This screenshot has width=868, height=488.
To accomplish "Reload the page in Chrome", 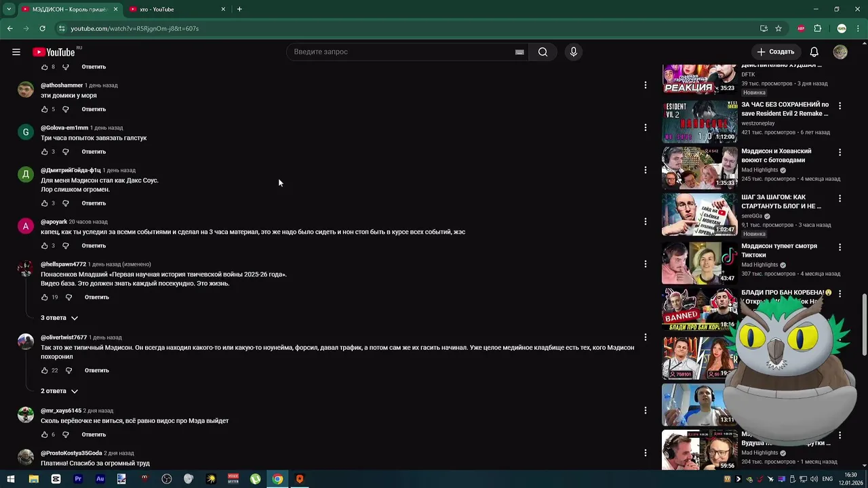I will 42,28.
